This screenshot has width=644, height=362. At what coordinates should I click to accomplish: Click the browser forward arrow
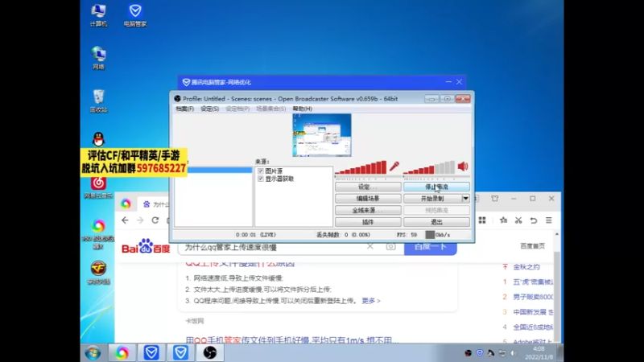click(140, 220)
